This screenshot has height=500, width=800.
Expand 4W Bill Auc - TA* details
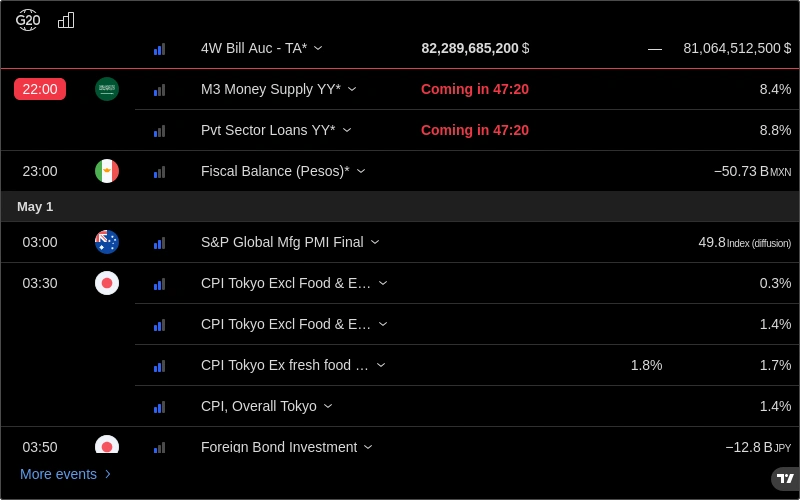(318, 48)
